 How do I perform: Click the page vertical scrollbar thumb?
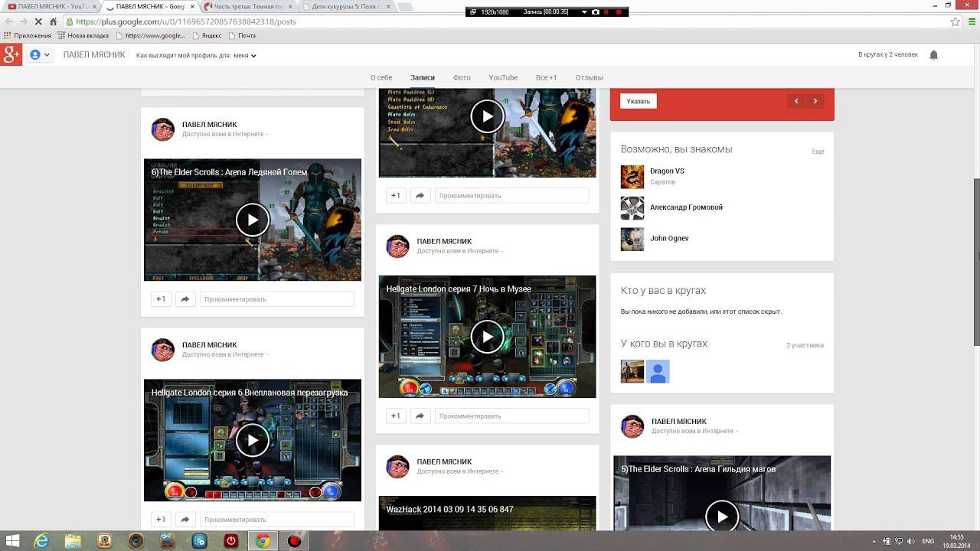[976, 262]
